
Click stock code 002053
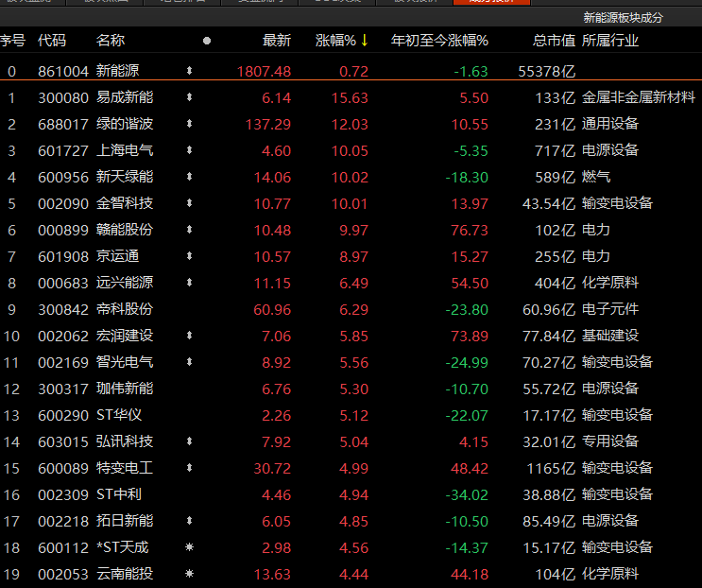tap(63, 574)
